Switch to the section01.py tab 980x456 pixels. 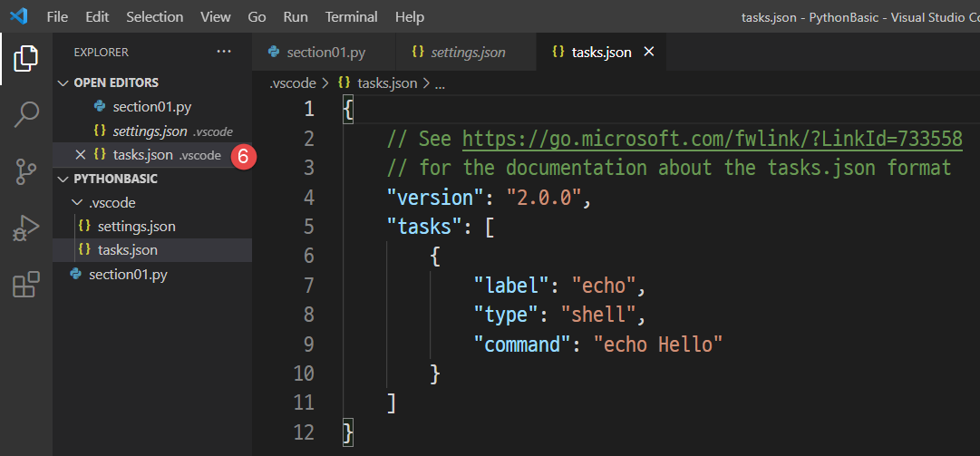tap(324, 53)
